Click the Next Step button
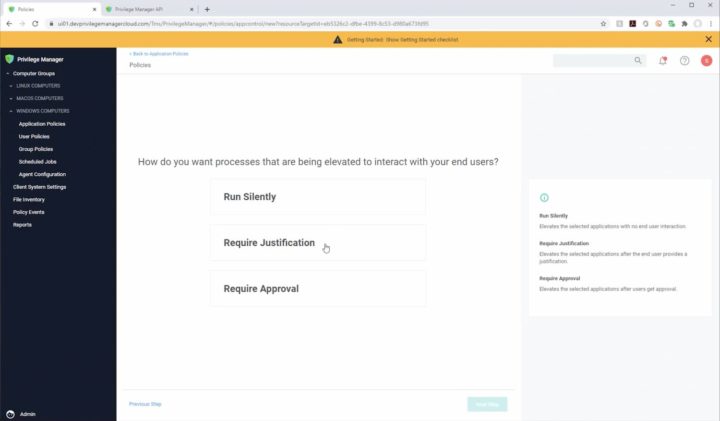The width and height of the screenshot is (720, 421). point(487,404)
